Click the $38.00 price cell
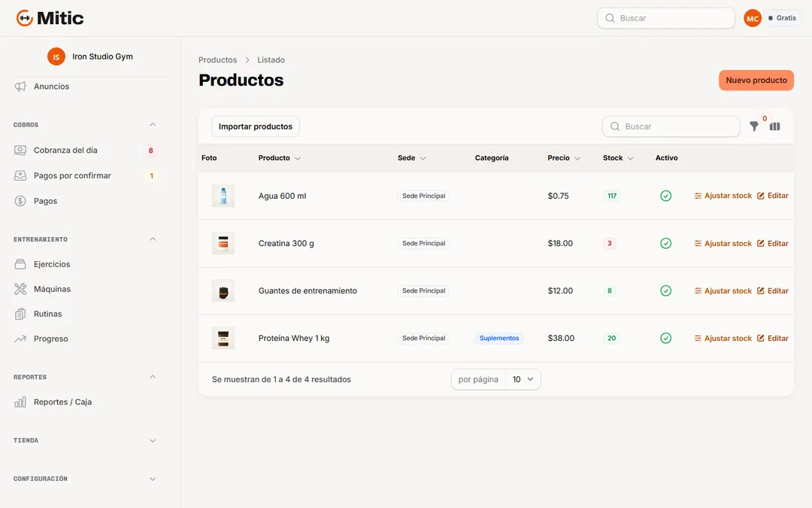Screen dimensions: 812x508 [x=561, y=339]
